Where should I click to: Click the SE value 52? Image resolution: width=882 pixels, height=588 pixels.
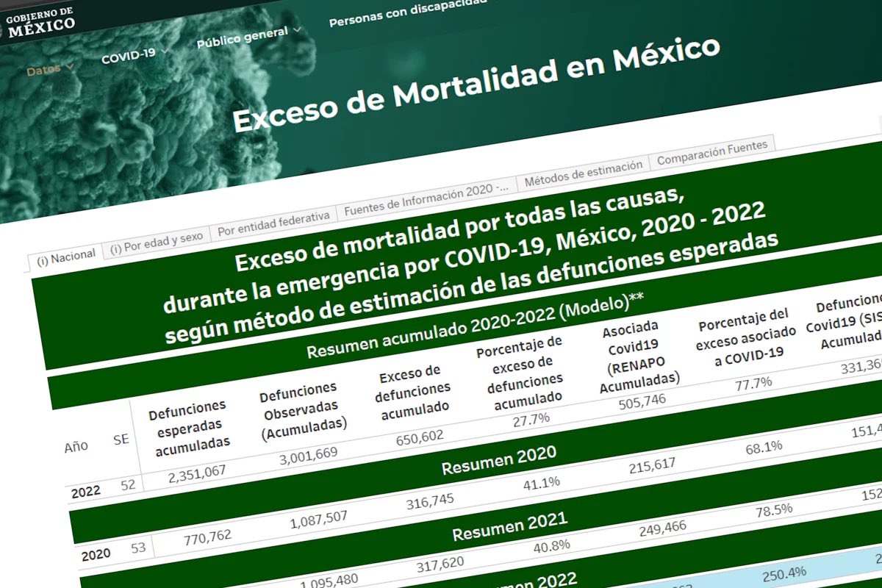pos(127,486)
